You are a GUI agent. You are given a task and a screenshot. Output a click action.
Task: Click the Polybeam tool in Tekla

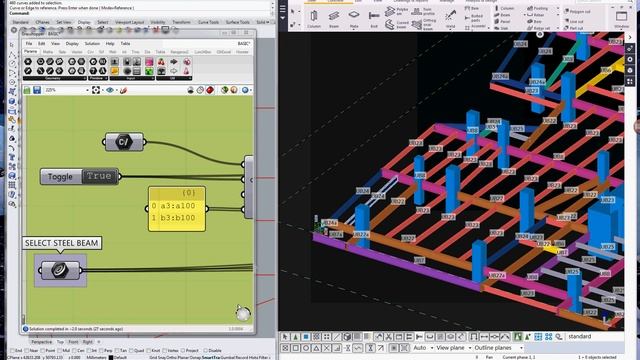(397, 11)
